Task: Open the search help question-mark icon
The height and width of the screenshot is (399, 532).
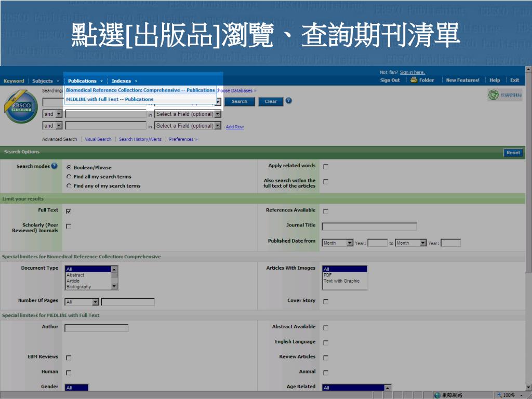Action: tap(288, 101)
